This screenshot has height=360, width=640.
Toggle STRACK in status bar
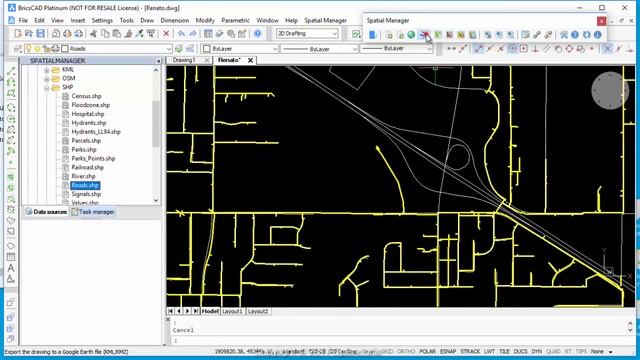470,351
